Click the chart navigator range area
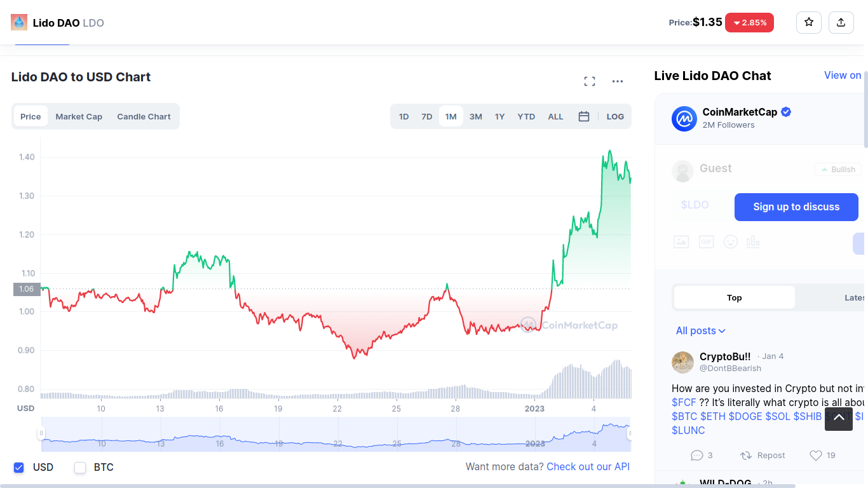Image resolution: width=868 pixels, height=488 pixels. (336, 434)
